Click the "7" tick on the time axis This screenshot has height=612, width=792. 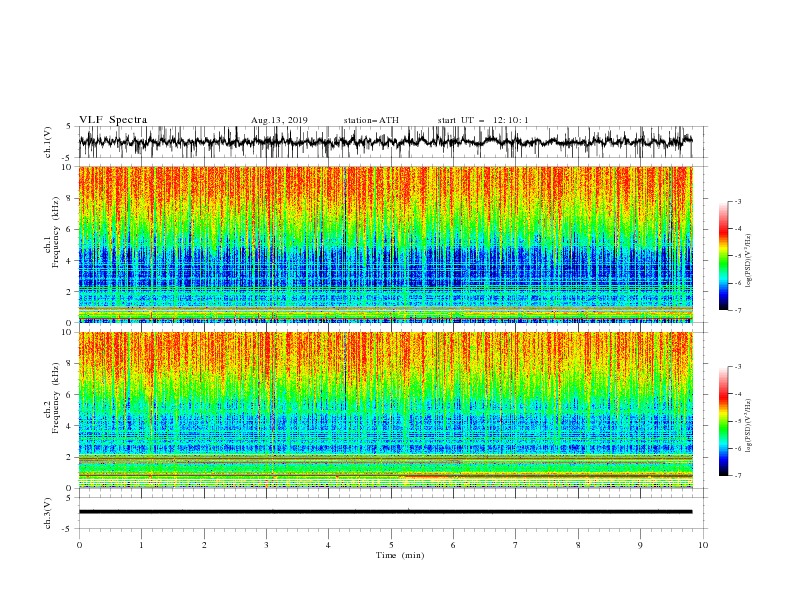click(x=515, y=545)
